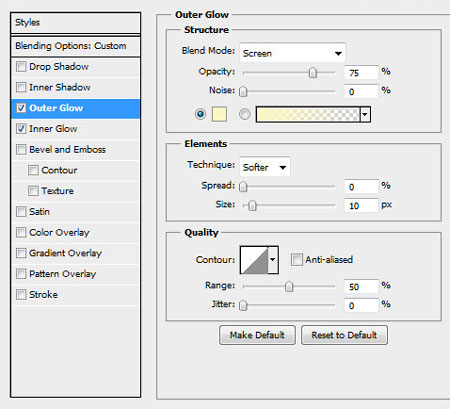Viewport: 450px width, 409px height.
Task: Toggle the Anti-aliased checkbox
Action: click(296, 259)
